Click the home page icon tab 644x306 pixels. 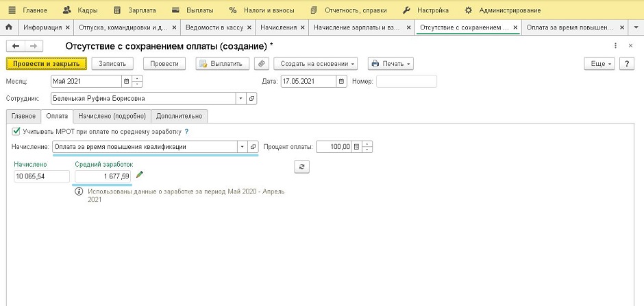click(x=9, y=28)
